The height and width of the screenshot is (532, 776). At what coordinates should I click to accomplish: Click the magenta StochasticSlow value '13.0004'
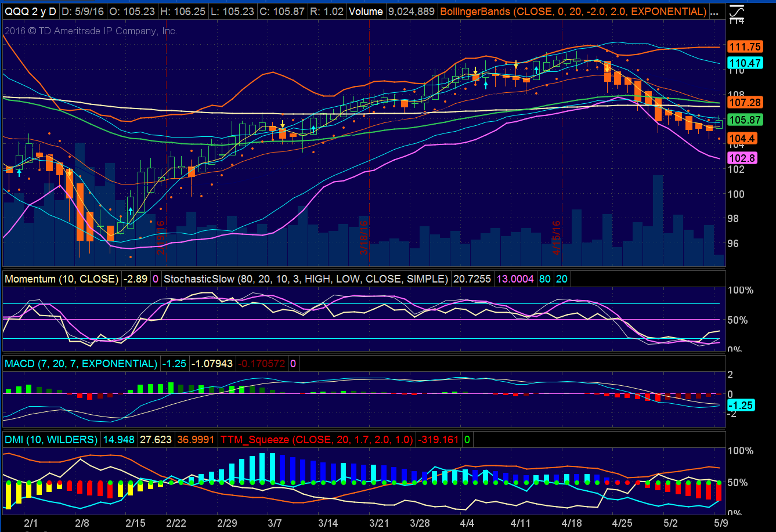point(514,279)
